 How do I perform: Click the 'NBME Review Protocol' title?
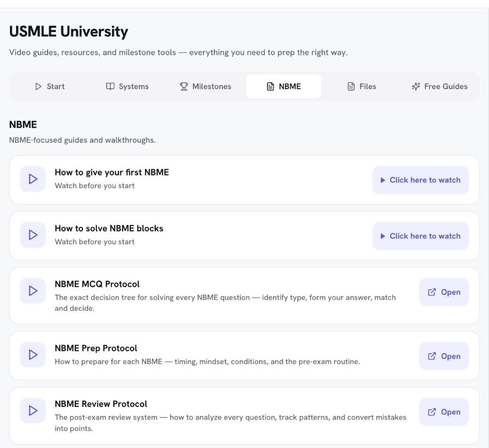tap(101, 404)
